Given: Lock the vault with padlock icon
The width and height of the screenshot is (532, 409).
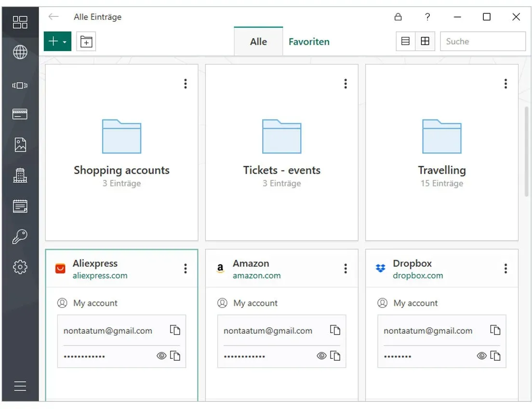Looking at the screenshot, I should (398, 17).
